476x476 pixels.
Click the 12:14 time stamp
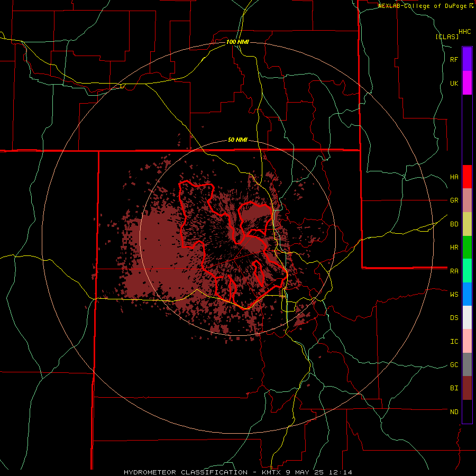coord(342,472)
